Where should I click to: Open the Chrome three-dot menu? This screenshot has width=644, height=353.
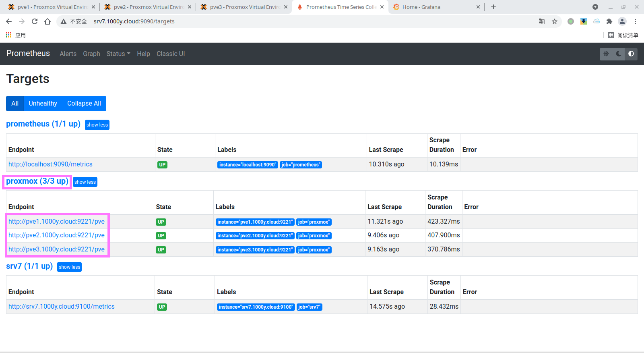coord(636,21)
